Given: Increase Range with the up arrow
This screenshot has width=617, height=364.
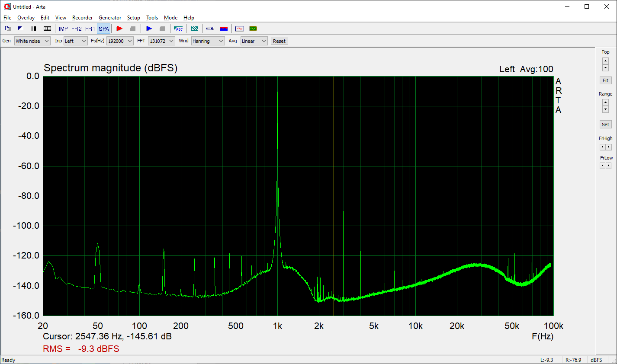Looking at the screenshot, I should coord(605,102).
